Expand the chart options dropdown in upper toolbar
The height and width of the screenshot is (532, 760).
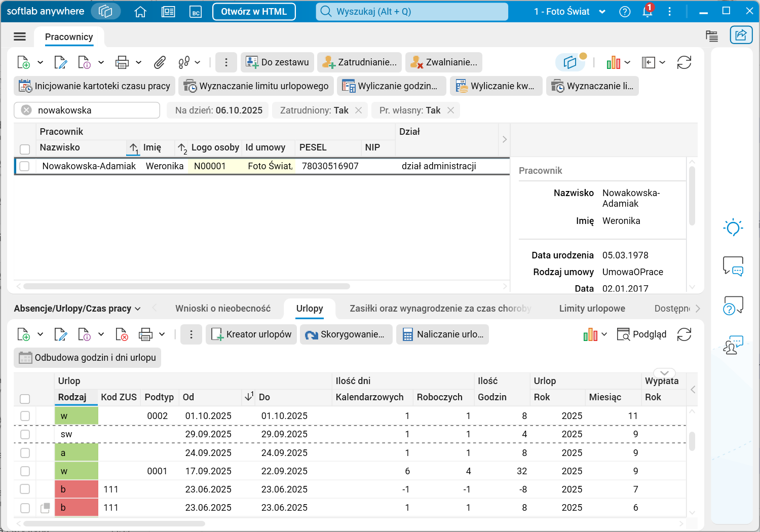click(x=627, y=62)
